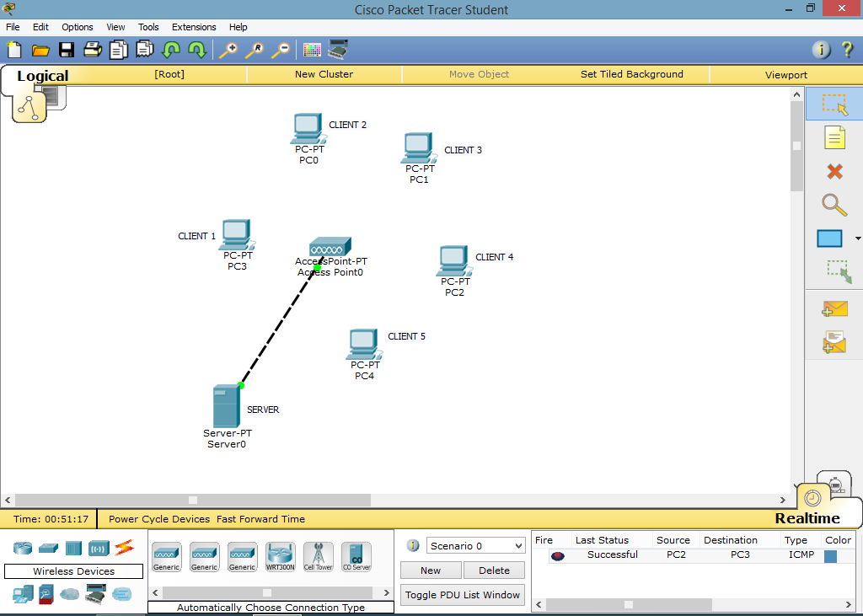Copy selection using the Copy toolbar icon
863x616 pixels.
tap(118, 50)
